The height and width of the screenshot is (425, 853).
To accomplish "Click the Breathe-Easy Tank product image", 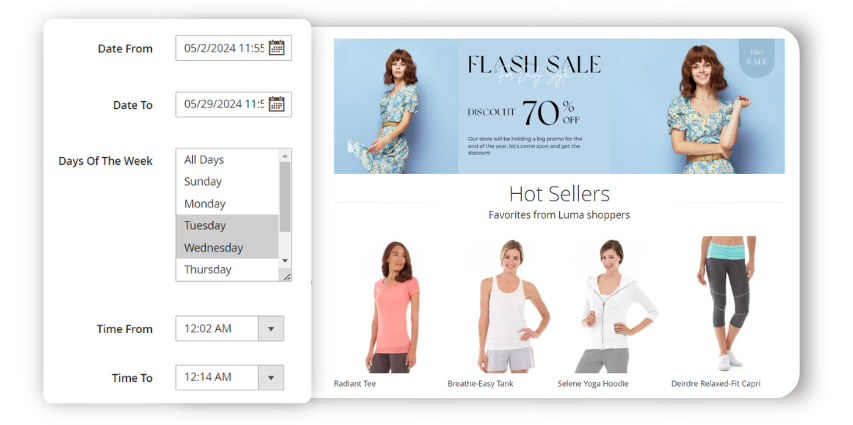I will [506, 306].
